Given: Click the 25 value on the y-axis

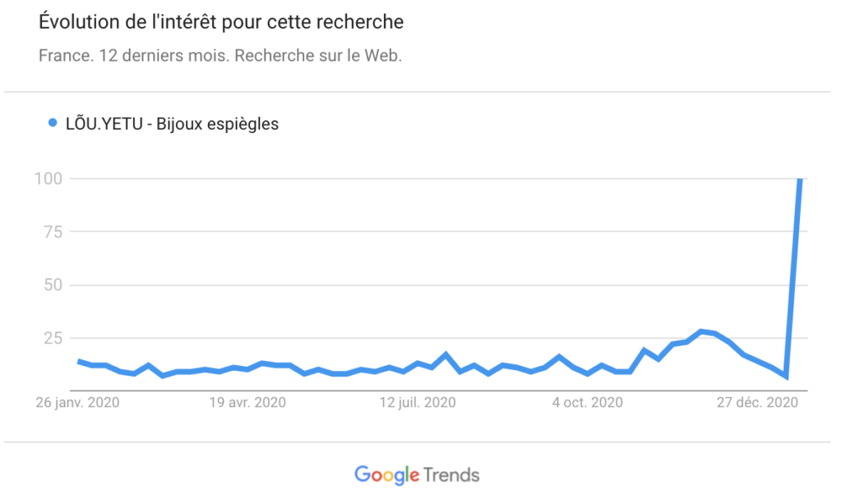Looking at the screenshot, I should point(53,339).
